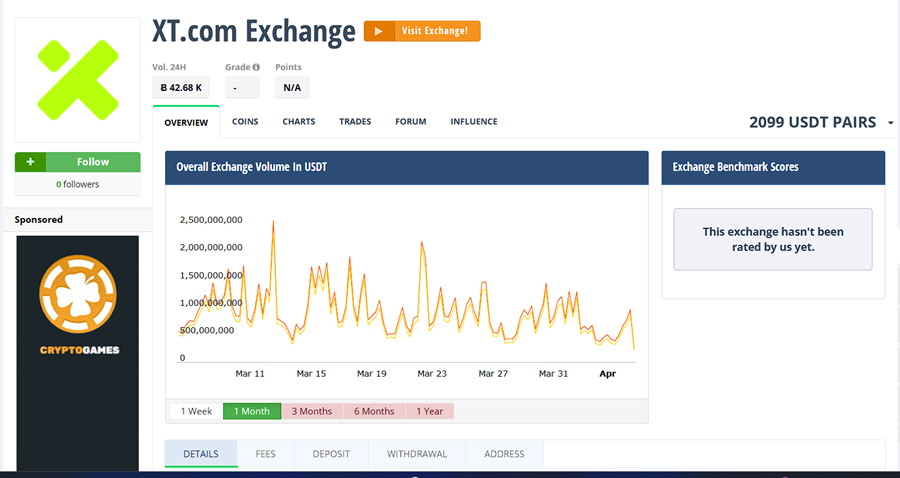Open the INFLUENCE tab
This screenshot has height=478, width=900.
pos(473,122)
